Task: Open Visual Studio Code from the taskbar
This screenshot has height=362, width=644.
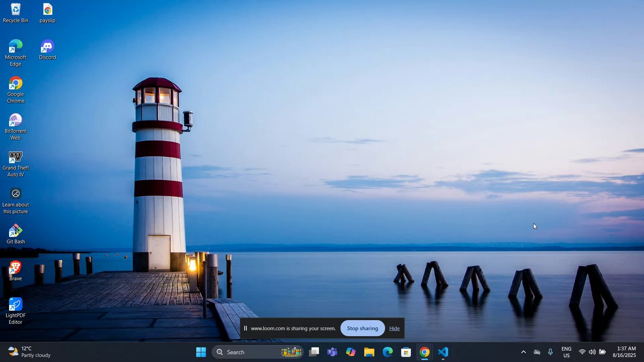Action: point(443,352)
